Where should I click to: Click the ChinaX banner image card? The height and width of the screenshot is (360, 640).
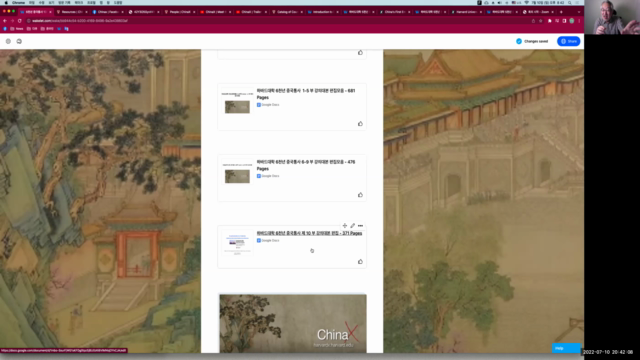(293, 323)
